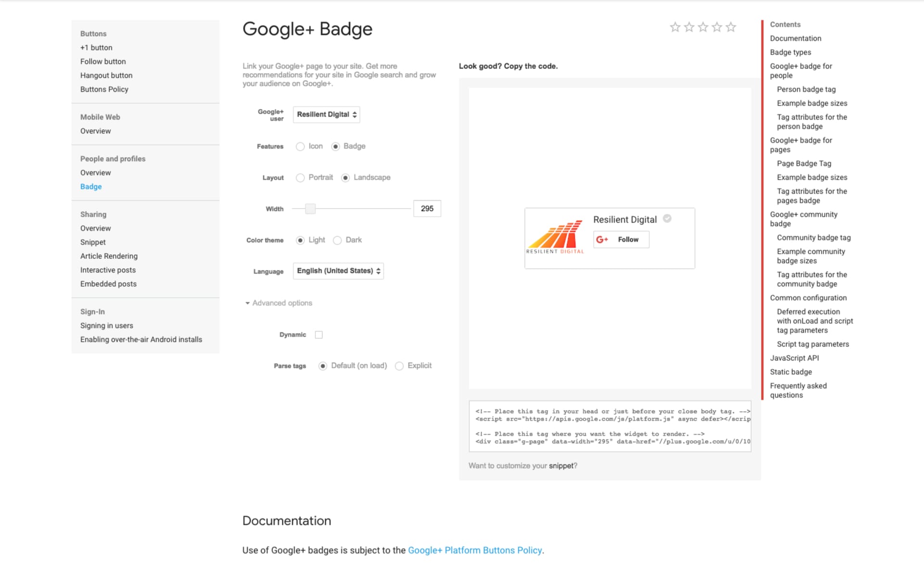Click the Width value field showing 295
The width and height of the screenshot is (924, 578).
pos(427,209)
